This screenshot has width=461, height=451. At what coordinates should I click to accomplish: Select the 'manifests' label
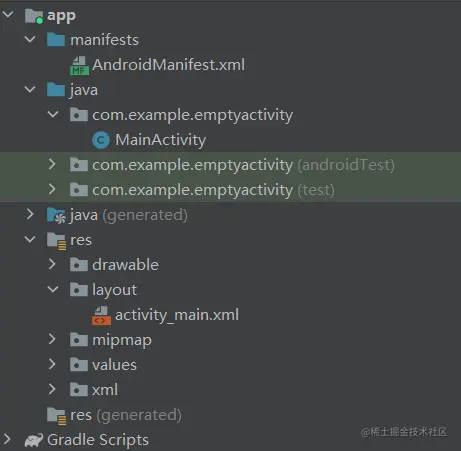point(104,40)
